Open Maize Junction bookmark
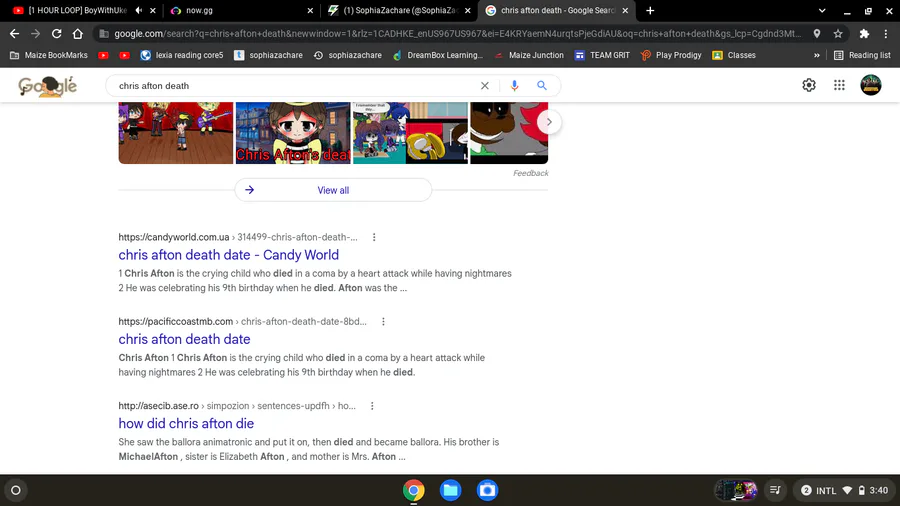Image resolution: width=900 pixels, height=506 pixels. (x=529, y=55)
